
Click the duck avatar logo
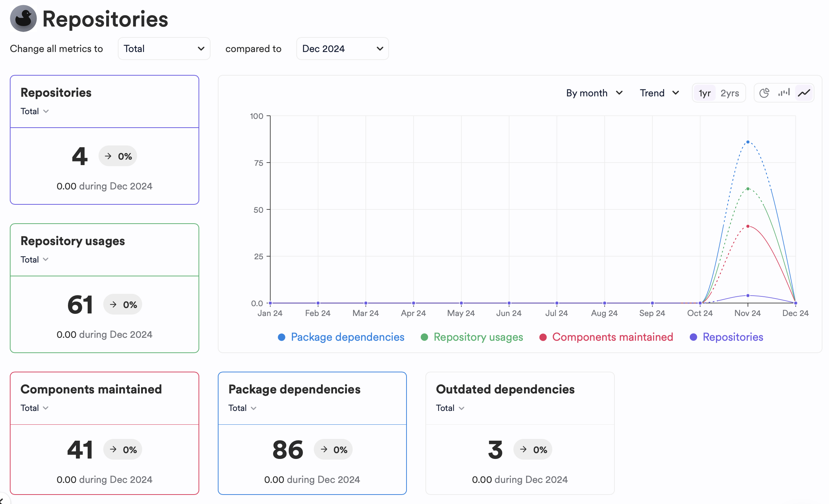(x=23, y=19)
